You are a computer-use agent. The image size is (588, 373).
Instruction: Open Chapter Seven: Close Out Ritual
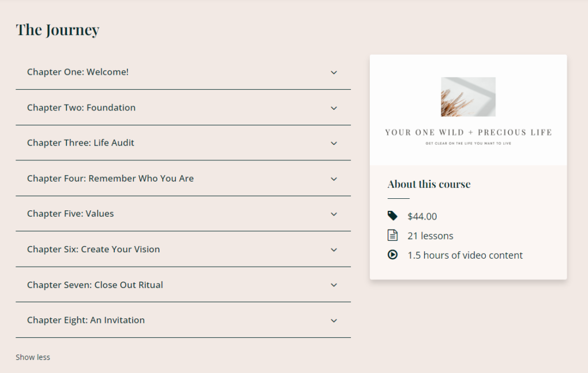click(95, 284)
